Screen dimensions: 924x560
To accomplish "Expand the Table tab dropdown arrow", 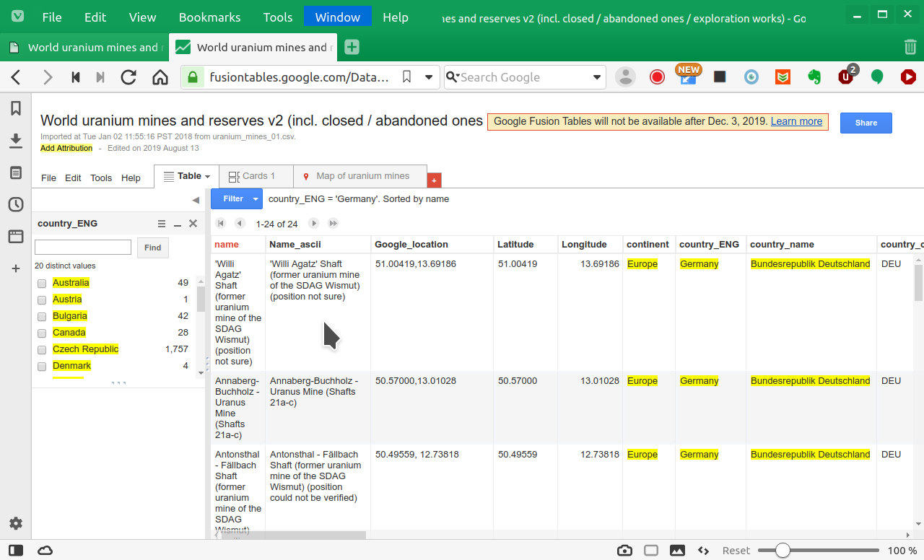I will [x=208, y=176].
